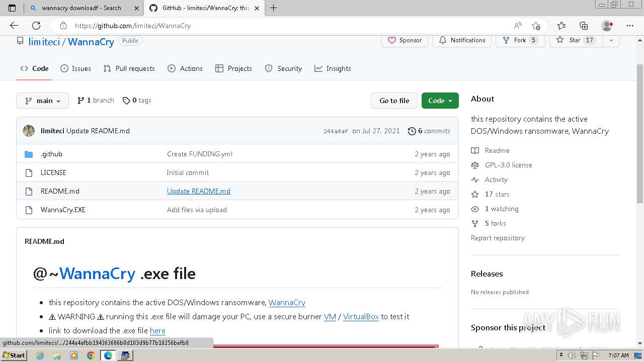Reload the page with refresh icon
Viewport: 644px width, 362px height.
[36, 26]
